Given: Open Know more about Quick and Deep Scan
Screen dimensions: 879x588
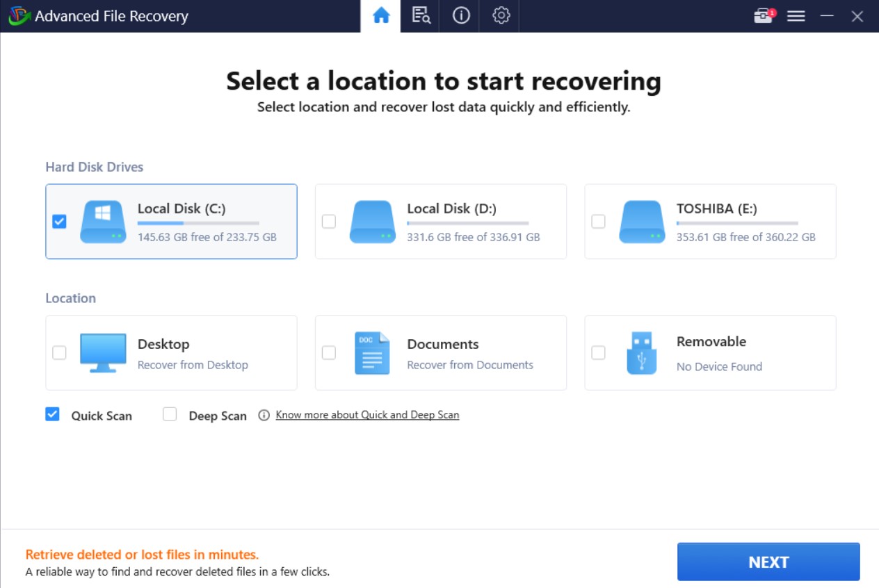Looking at the screenshot, I should point(367,415).
